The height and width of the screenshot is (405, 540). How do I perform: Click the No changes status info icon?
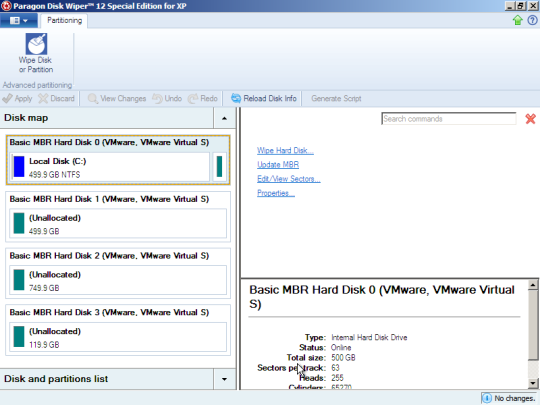tap(487, 398)
